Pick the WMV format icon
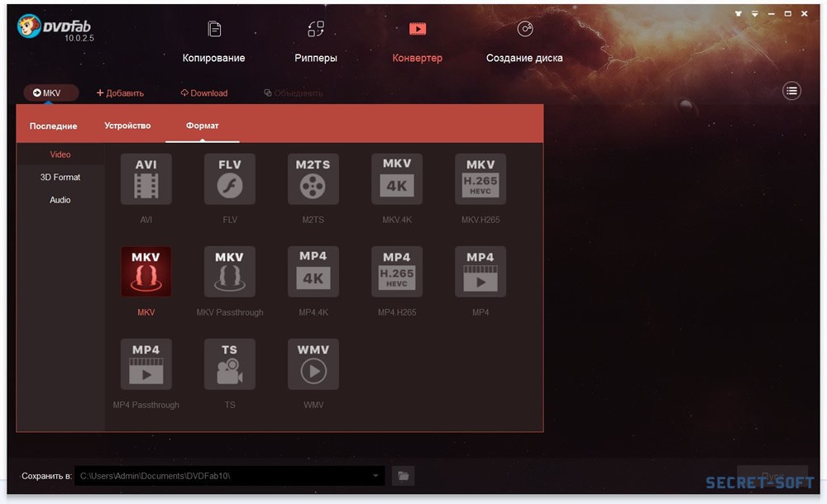This screenshot has height=504, width=827. click(x=313, y=364)
